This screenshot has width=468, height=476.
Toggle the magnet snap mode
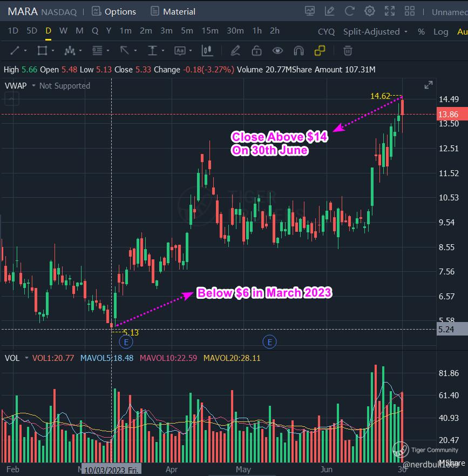[299, 50]
